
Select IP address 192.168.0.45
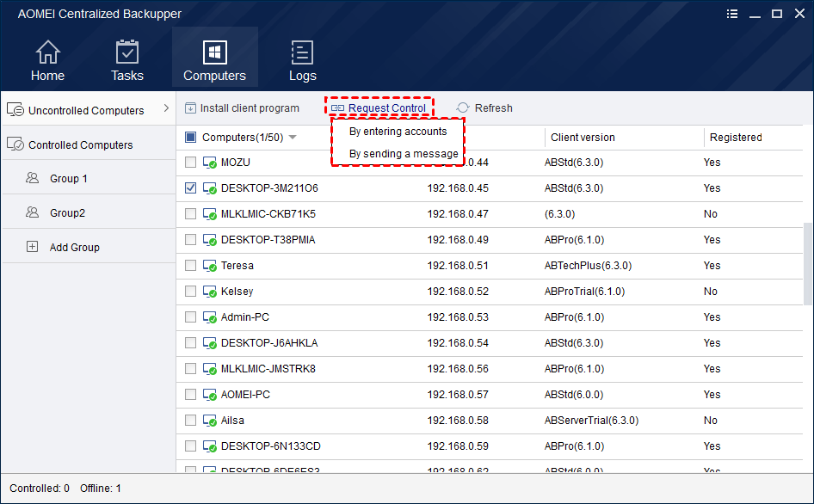click(458, 187)
